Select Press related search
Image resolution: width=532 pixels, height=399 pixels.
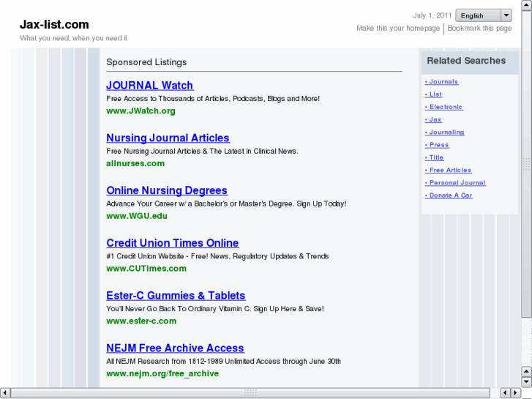point(437,145)
